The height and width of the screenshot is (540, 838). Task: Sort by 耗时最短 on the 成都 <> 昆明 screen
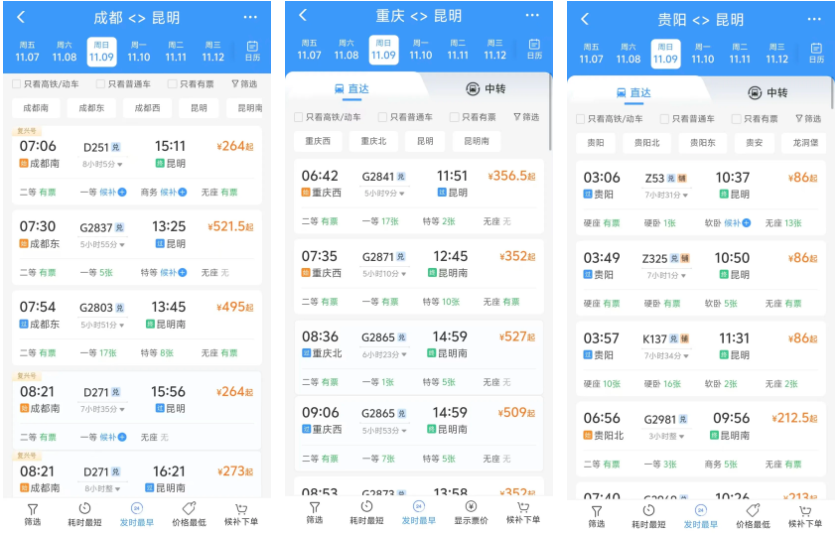tap(85, 514)
